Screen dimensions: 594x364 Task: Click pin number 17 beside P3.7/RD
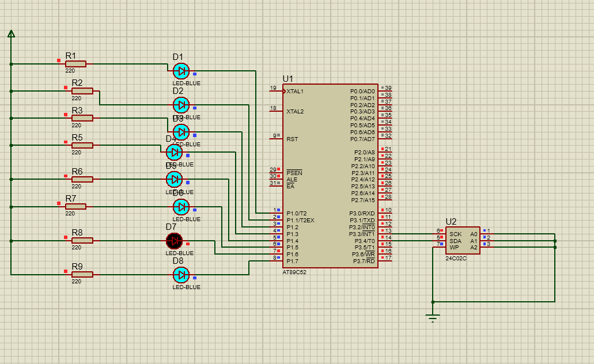click(388, 258)
